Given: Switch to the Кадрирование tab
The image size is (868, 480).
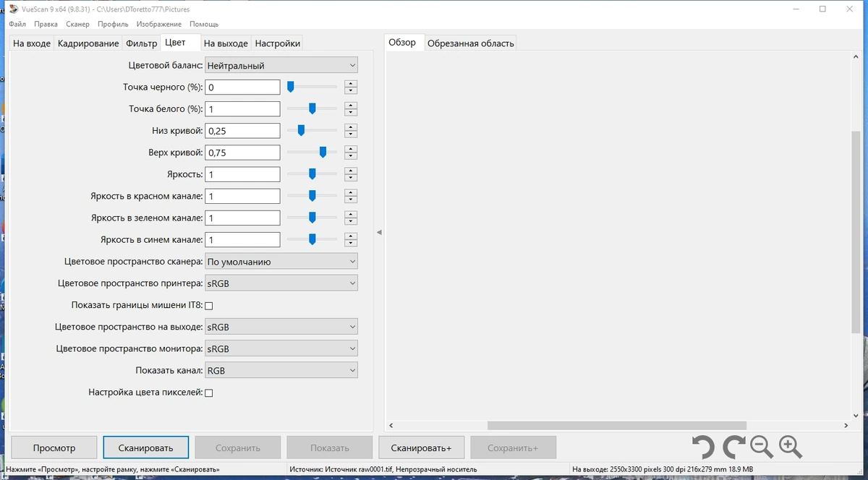Looking at the screenshot, I should 88,43.
